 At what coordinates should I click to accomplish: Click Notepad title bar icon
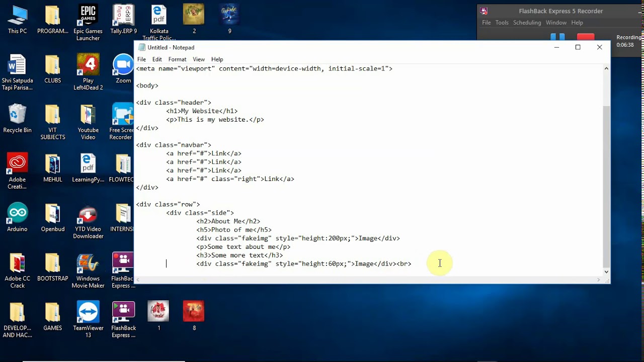click(142, 47)
